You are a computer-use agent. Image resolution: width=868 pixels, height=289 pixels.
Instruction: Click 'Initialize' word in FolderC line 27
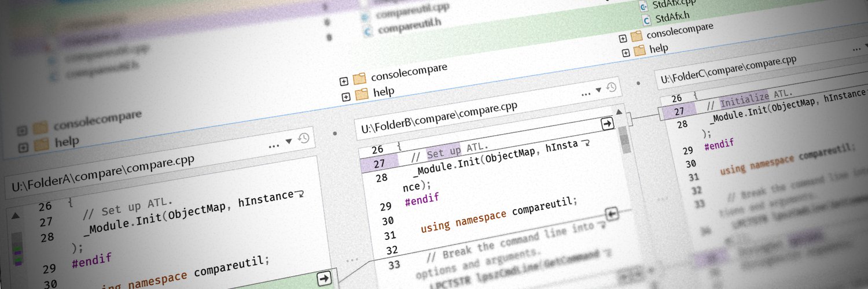[744, 98]
